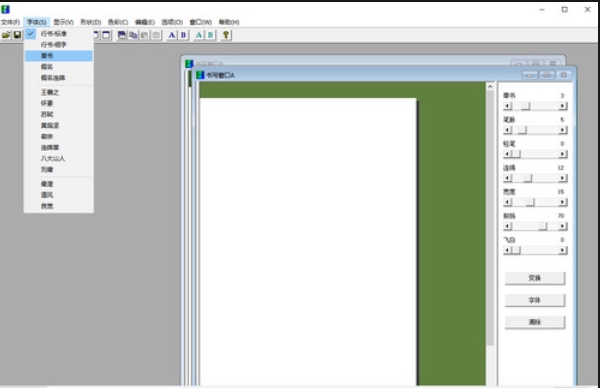Screen dimensions: 600x388
Task: Open the 帮助(H) menu
Action: [229, 22]
